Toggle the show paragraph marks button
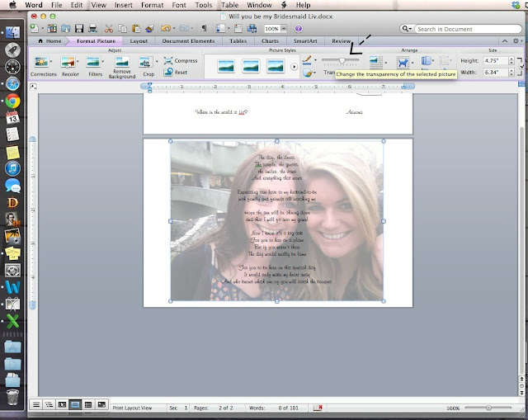This screenshot has height=420, width=528. click(204, 29)
